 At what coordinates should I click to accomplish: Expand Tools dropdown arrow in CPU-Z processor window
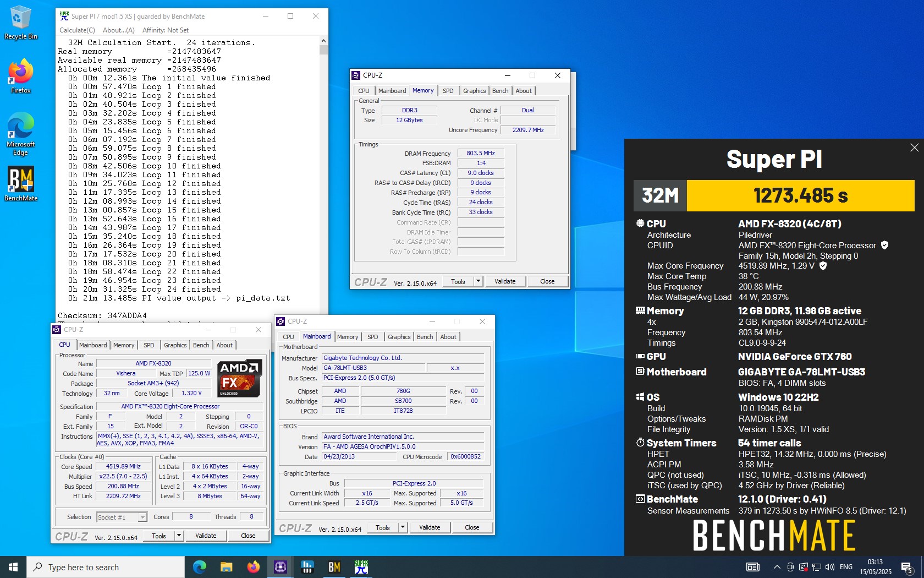pos(179,536)
